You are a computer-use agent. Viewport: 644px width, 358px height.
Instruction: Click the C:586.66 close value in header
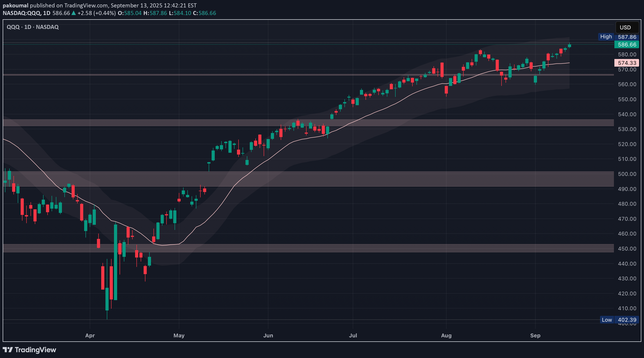204,13
